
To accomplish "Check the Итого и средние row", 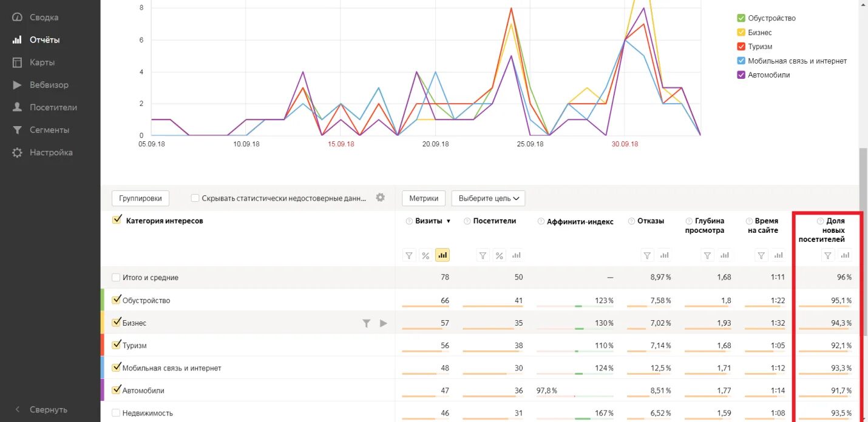I will tap(116, 278).
